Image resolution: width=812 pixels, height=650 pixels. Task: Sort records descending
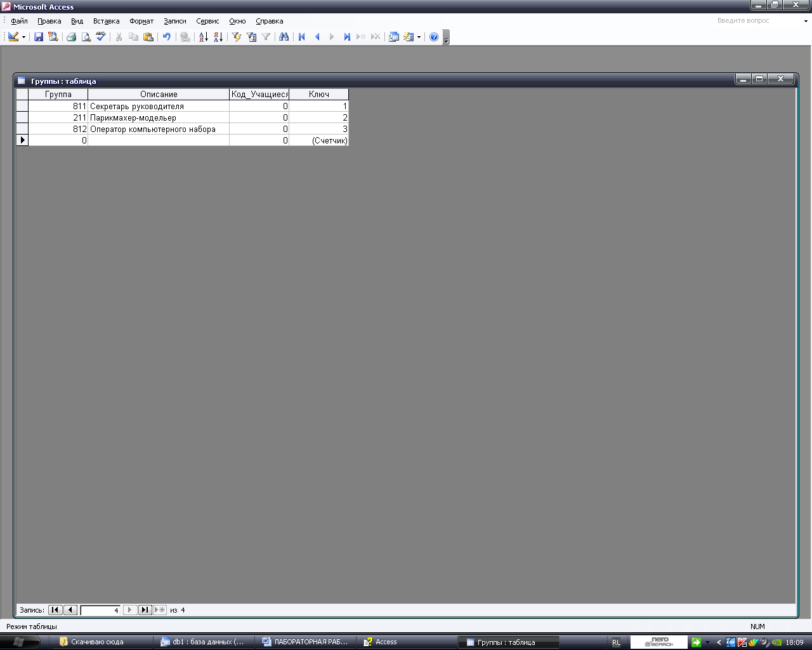218,37
